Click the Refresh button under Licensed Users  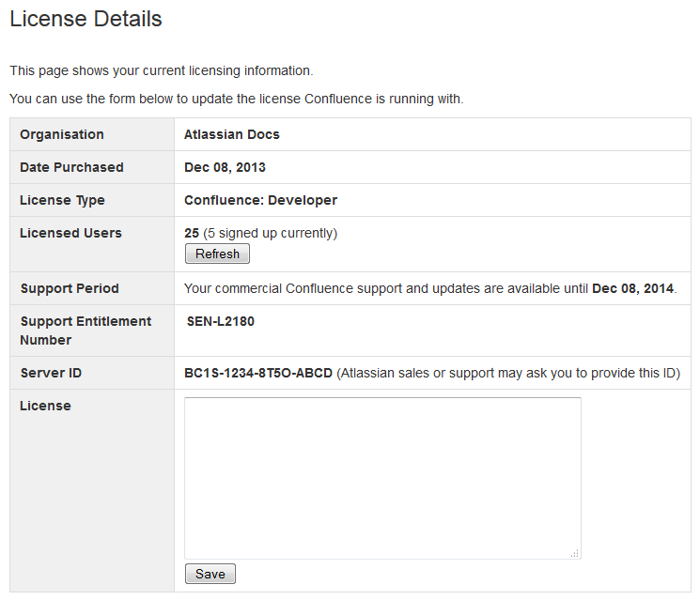[x=217, y=254]
